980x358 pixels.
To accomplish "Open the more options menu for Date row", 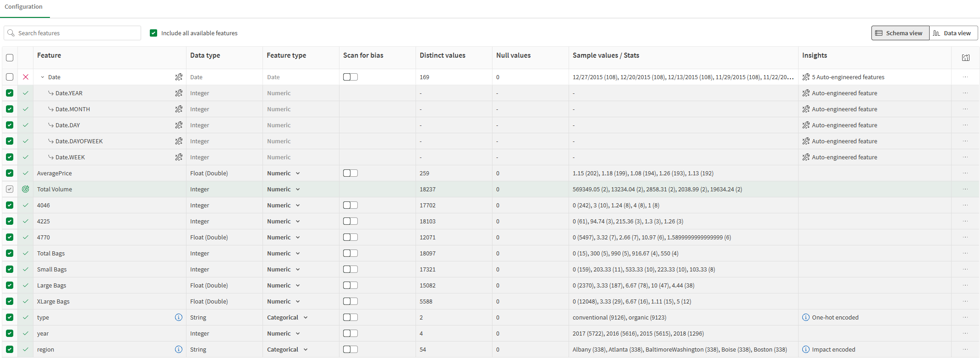I will 965,77.
